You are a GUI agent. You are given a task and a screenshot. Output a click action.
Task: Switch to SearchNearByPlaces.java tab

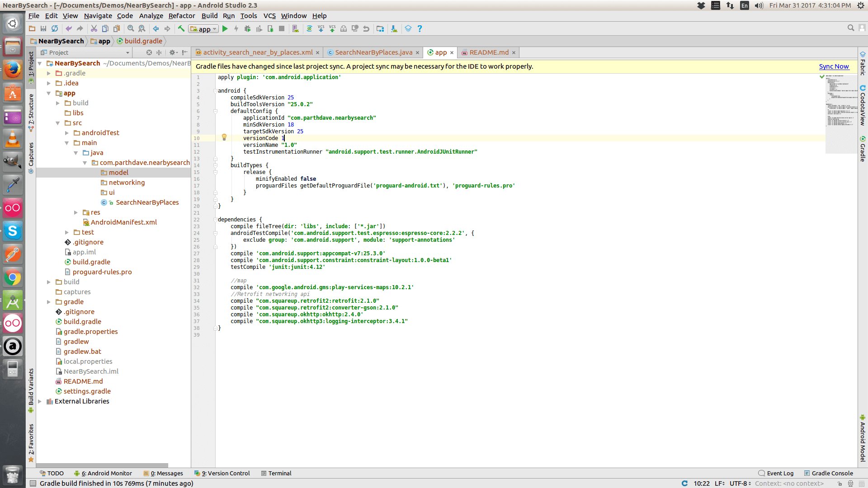point(373,52)
